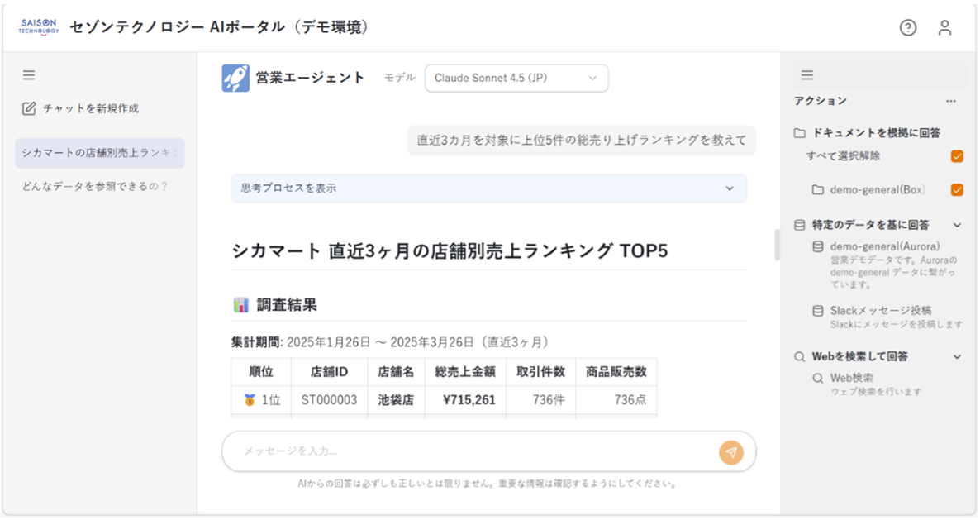
Task: Click the gold medal icon at 1位
Action: pyautogui.click(x=250, y=400)
